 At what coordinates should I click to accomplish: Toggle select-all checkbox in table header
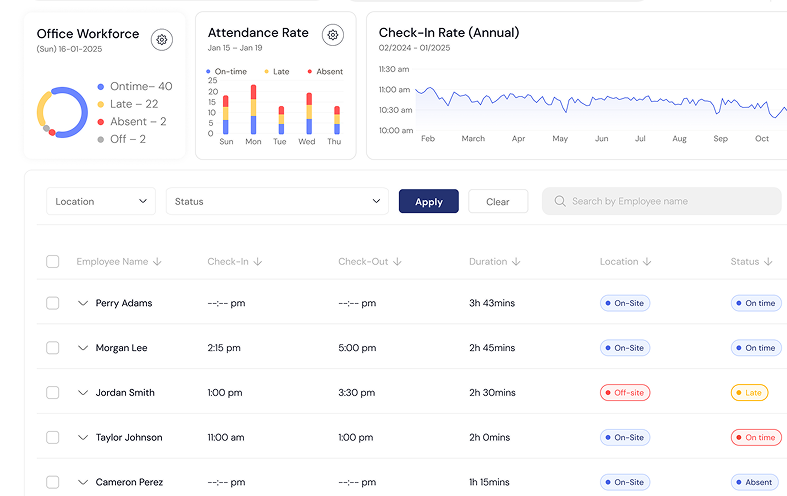click(x=53, y=262)
